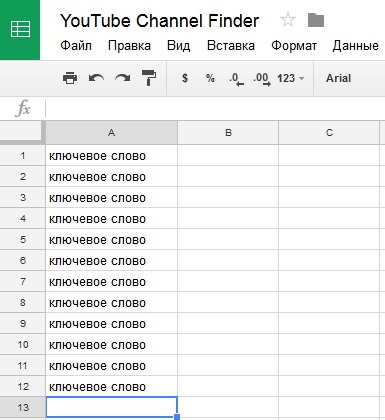Star the YouTube Channel Finder document
The image size is (385, 420).
coord(288,20)
